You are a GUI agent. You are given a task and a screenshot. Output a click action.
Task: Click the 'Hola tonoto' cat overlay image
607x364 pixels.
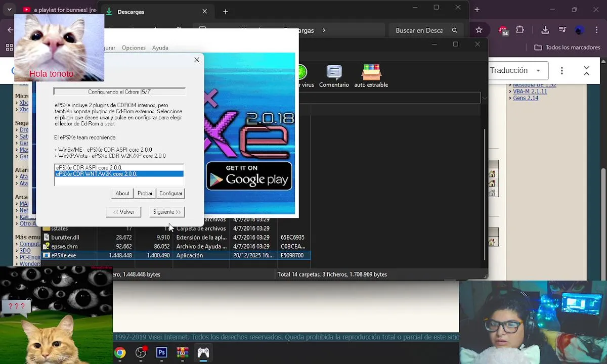[x=59, y=48]
